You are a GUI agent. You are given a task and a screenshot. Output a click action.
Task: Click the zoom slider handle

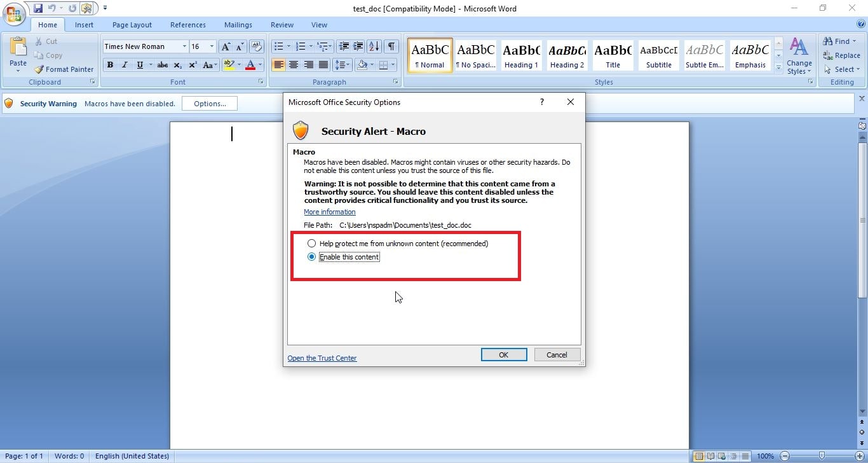(x=822, y=456)
